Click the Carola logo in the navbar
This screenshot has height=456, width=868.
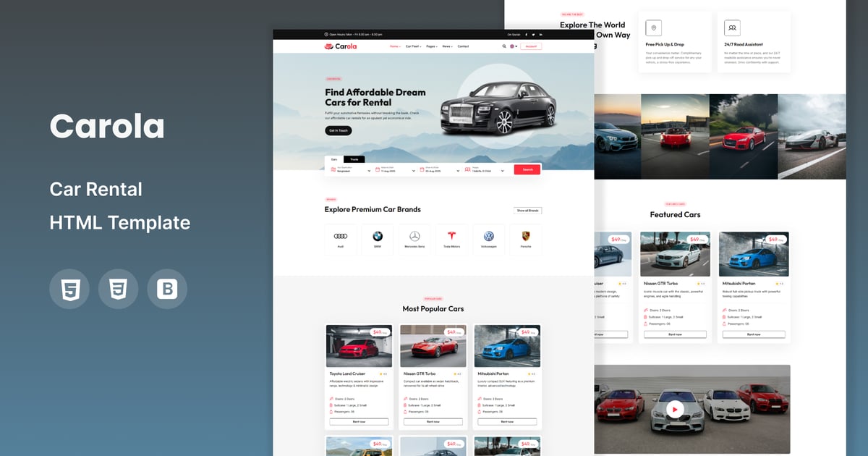click(341, 46)
